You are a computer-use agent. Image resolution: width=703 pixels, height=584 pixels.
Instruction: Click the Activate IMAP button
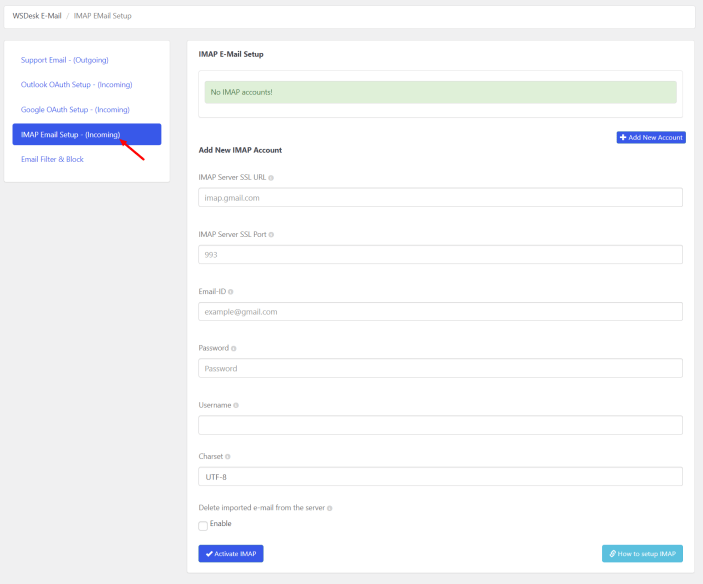(x=231, y=554)
